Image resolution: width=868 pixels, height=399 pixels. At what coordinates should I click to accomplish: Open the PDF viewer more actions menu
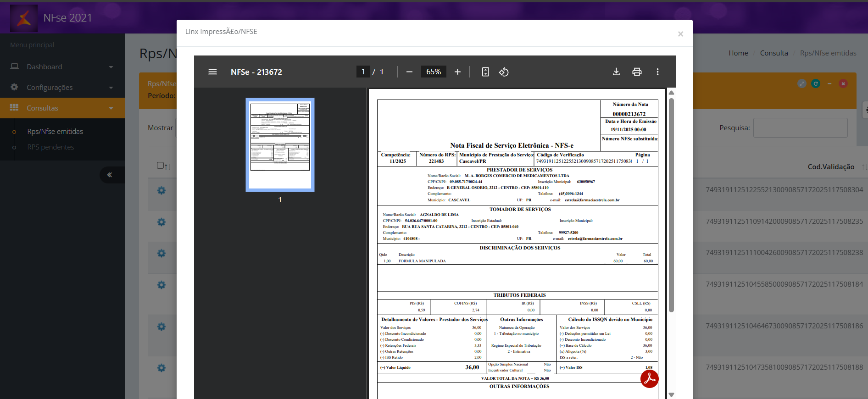(657, 72)
